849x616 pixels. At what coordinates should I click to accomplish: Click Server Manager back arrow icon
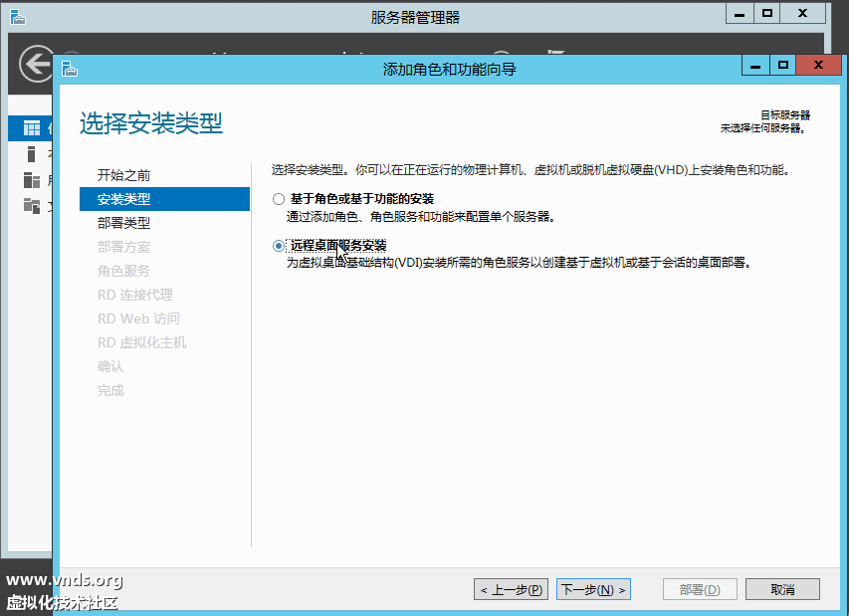(x=36, y=64)
